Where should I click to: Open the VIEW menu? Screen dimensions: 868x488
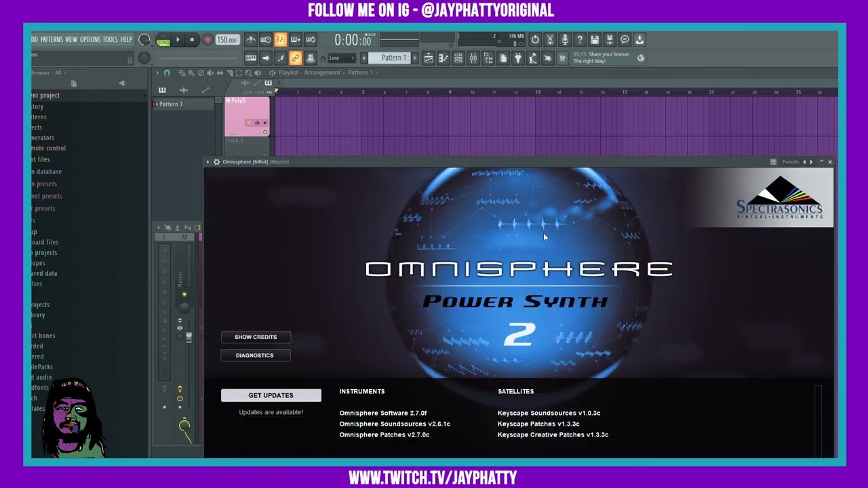click(x=71, y=39)
